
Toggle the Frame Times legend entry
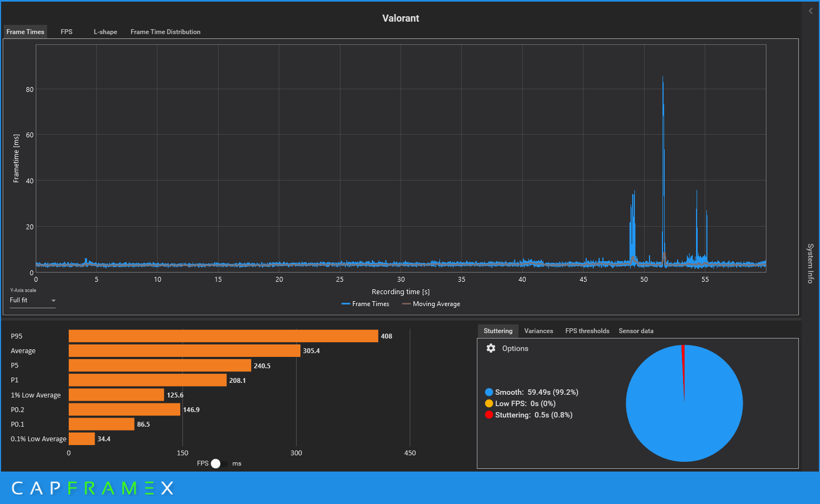pos(365,304)
